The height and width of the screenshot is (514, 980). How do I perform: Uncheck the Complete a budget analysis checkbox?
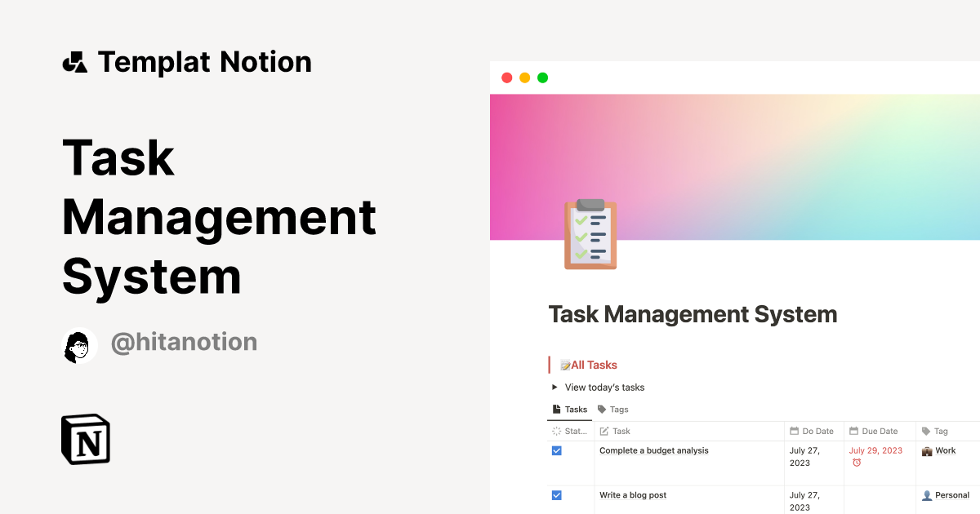pyautogui.click(x=557, y=450)
